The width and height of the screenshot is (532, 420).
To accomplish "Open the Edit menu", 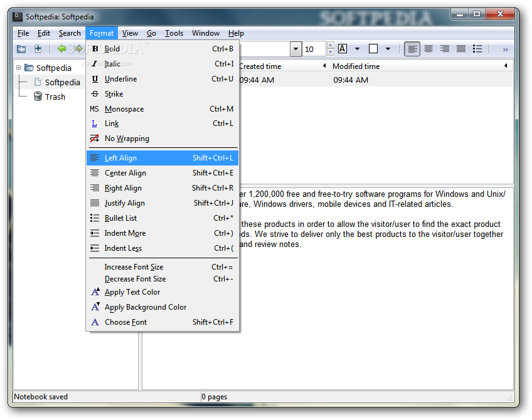I will pyautogui.click(x=44, y=33).
